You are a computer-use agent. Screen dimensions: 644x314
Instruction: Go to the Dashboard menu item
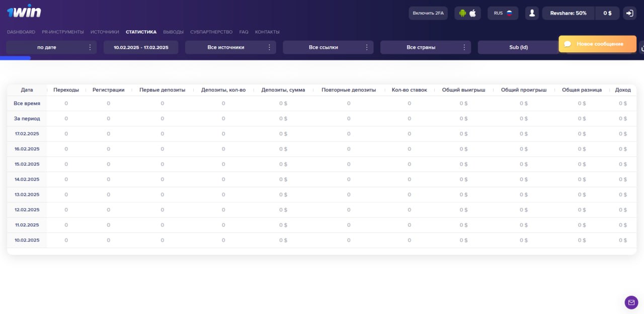click(x=21, y=32)
